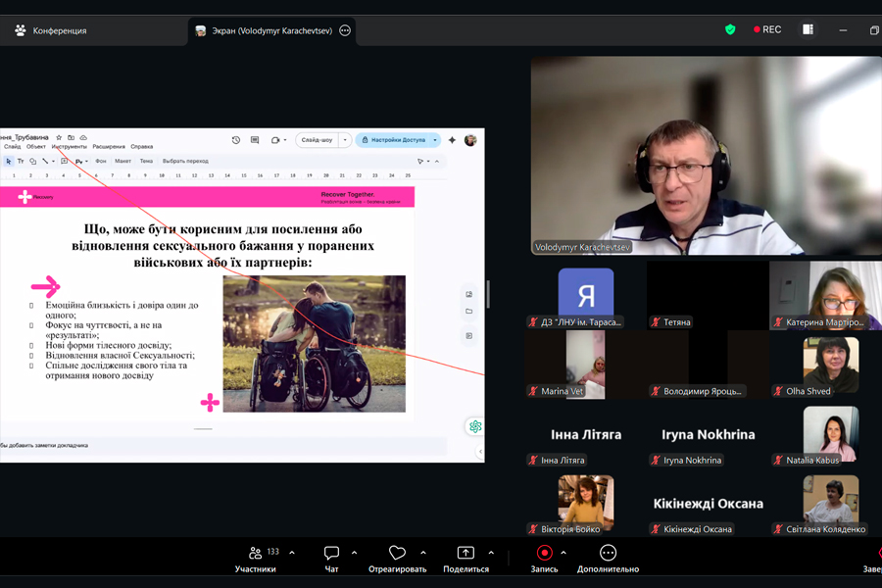Expand the arrow next to Участники
This screenshot has height=588, width=882.
coord(292,553)
